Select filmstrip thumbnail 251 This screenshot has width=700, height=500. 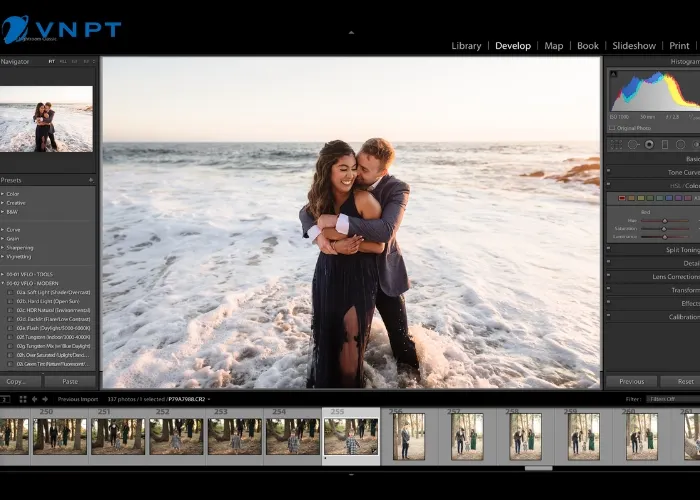click(x=118, y=436)
